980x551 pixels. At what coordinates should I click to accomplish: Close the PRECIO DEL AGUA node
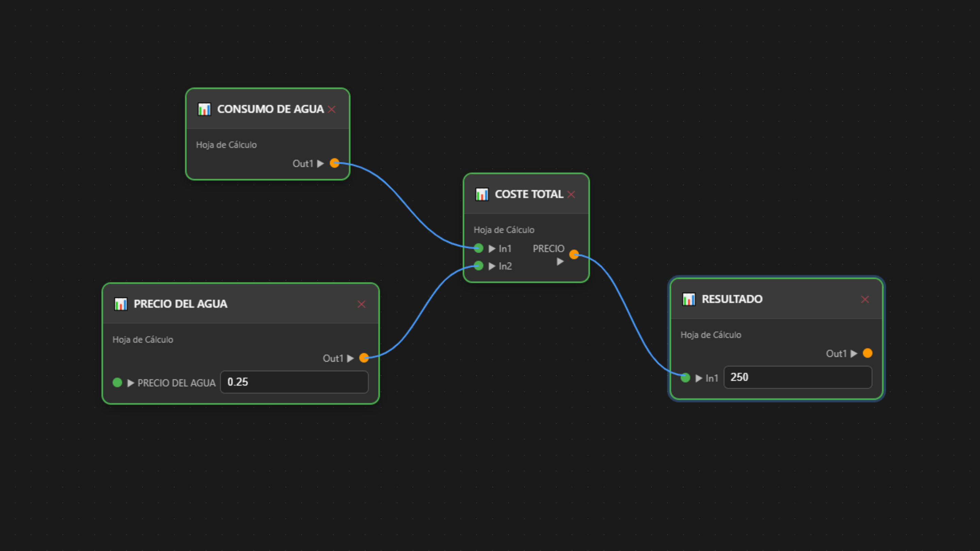(361, 304)
